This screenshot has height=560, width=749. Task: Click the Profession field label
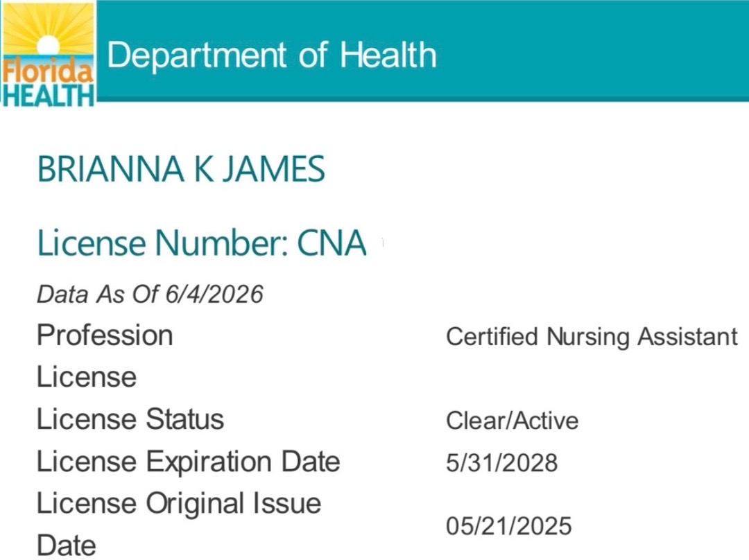click(105, 335)
